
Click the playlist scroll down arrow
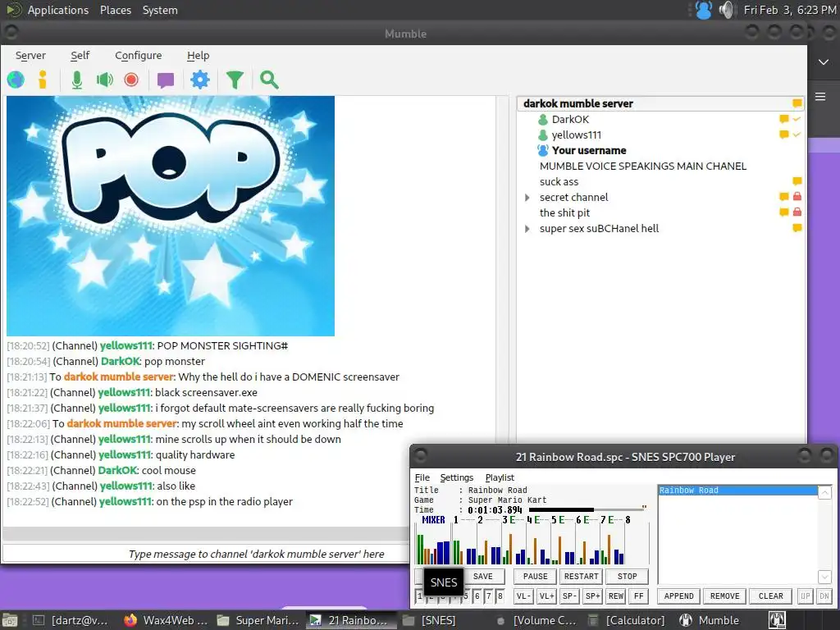[824, 577]
